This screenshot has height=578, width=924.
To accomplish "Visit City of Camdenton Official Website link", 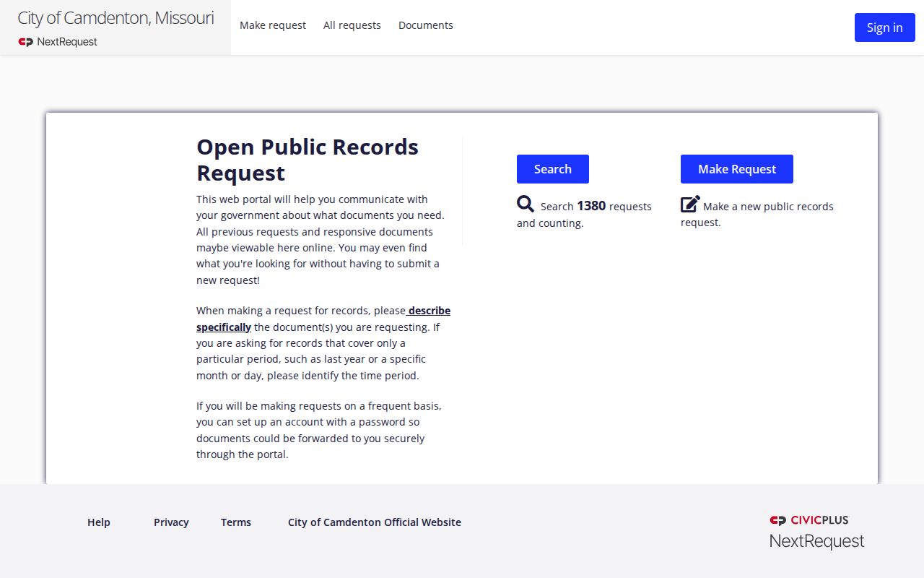I will tap(375, 522).
